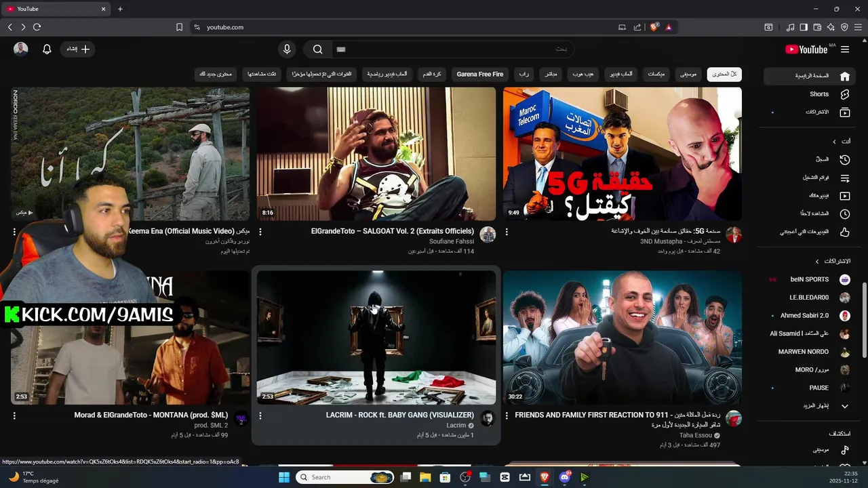Play the 911 first reaction thumbnail
868x488 pixels.
(x=623, y=338)
